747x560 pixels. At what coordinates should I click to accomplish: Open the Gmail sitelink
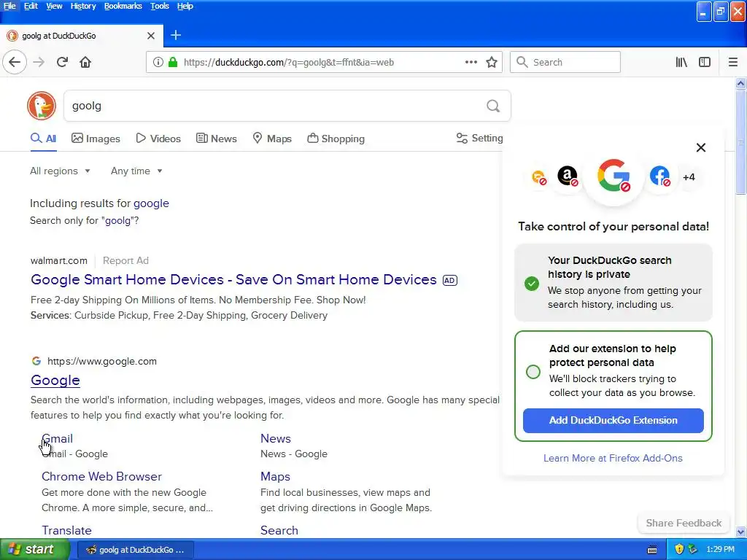pyautogui.click(x=57, y=438)
